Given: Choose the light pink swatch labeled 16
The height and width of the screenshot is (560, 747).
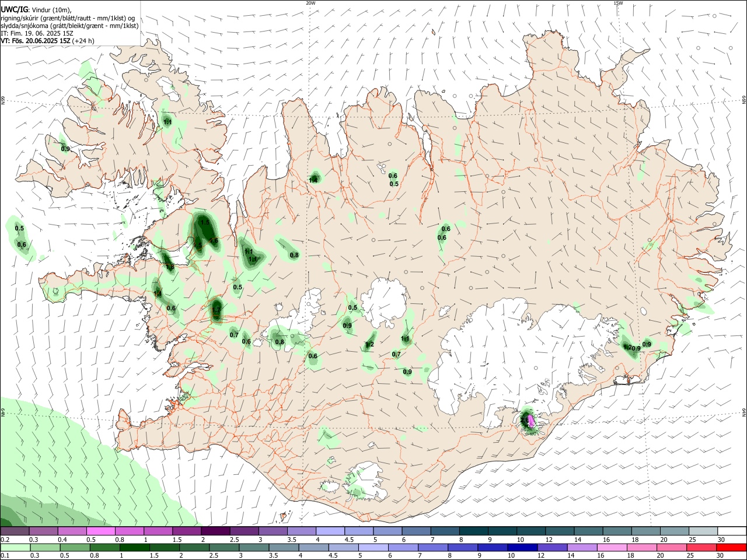Looking at the screenshot, I should point(612,547).
